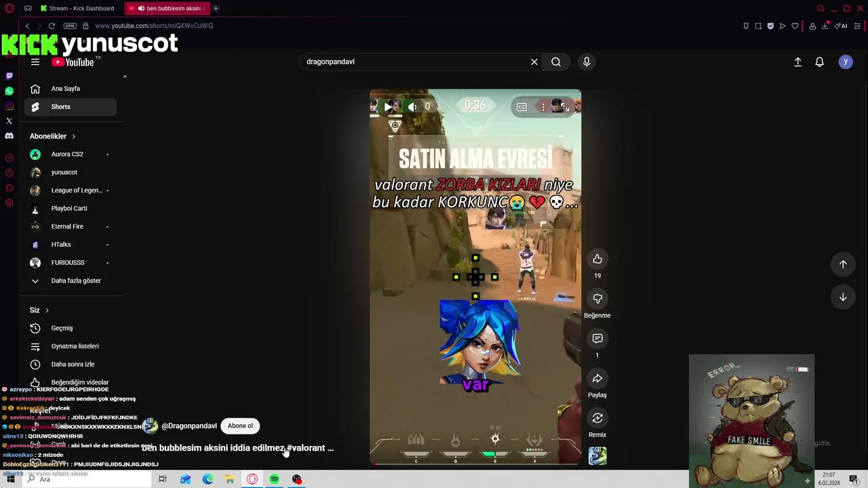
Task: Open Geçmiş history
Action: click(71, 328)
